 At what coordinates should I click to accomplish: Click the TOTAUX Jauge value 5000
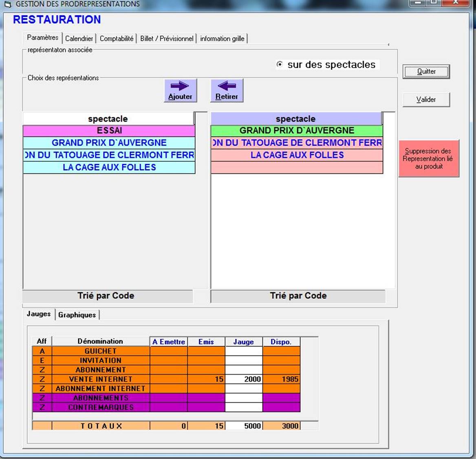coord(244,426)
